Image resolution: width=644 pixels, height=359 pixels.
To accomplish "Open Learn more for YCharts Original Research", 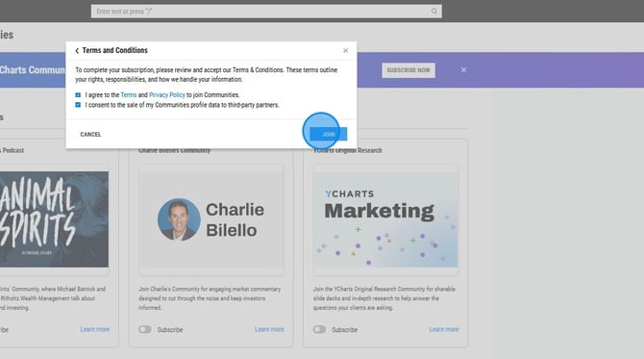I will tap(444, 329).
